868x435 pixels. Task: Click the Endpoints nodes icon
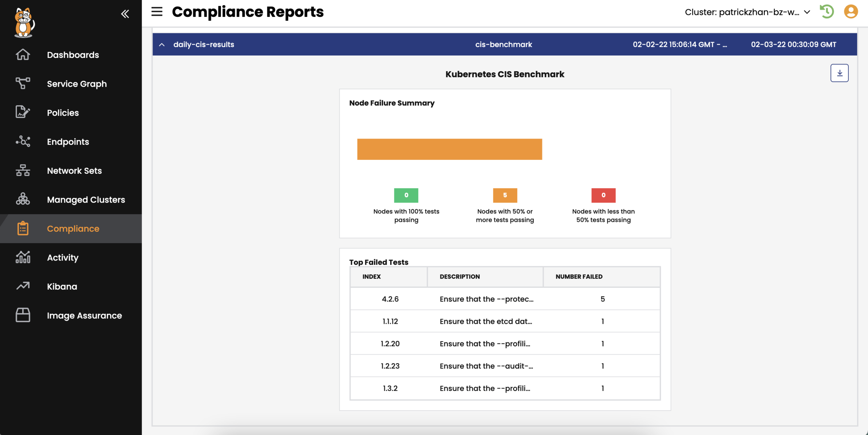click(23, 142)
